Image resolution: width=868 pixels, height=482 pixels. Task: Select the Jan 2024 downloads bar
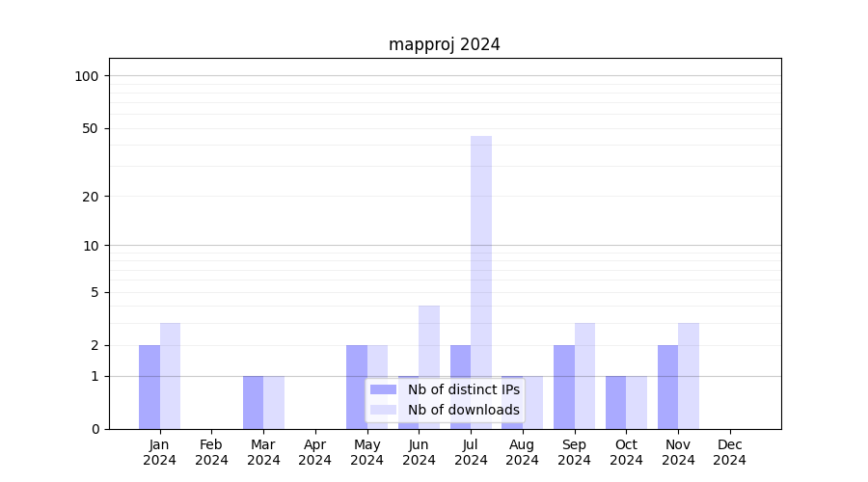click(170, 376)
